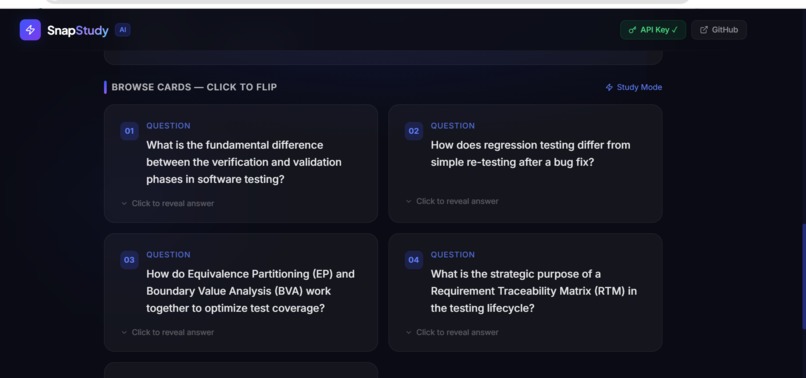The height and width of the screenshot is (378, 806).
Task: Reveal answer for card 03
Action: coord(168,332)
